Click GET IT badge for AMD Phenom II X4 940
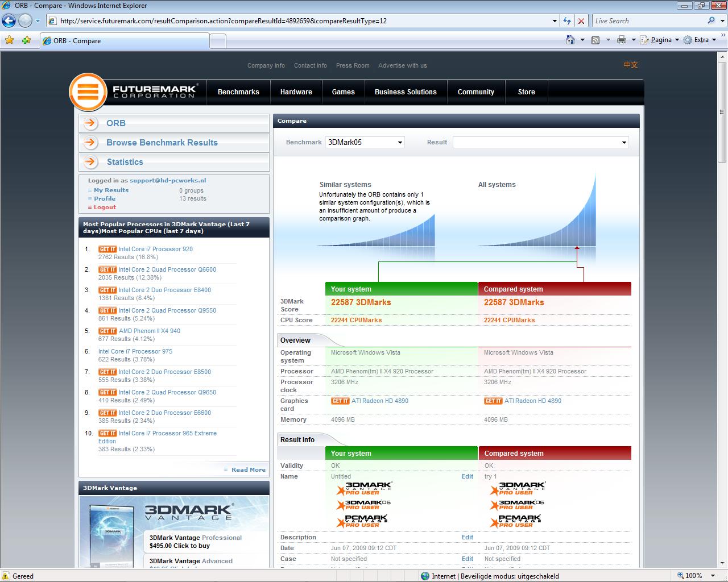728x582 pixels. [107, 331]
